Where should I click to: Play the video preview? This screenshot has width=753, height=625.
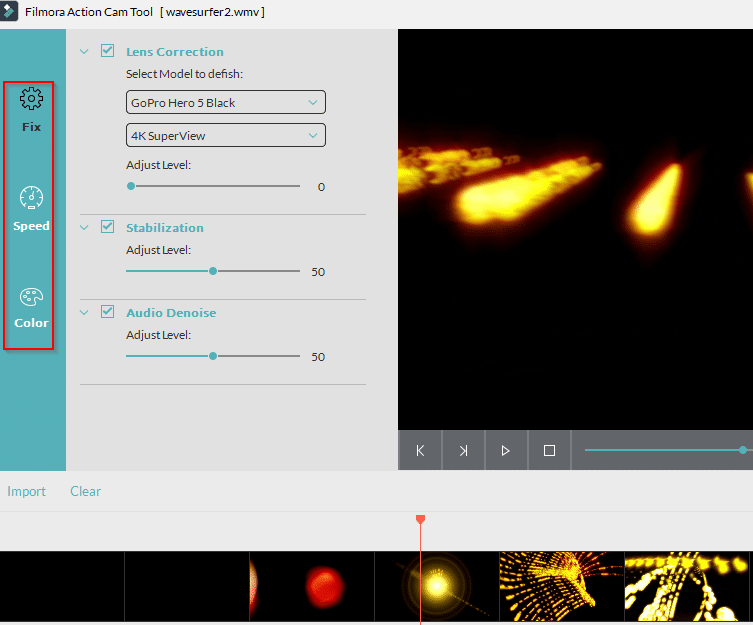[506, 450]
